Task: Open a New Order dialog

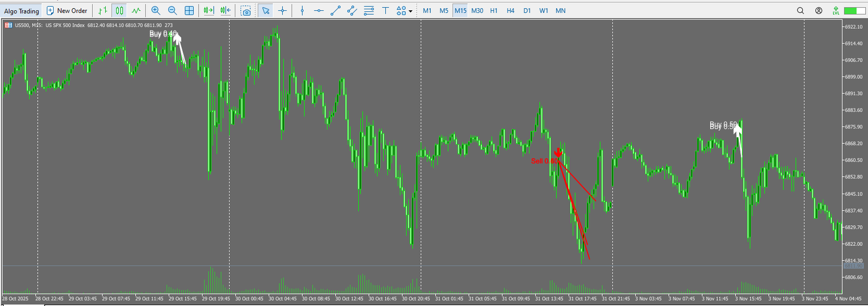Action: (x=67, y=11)
